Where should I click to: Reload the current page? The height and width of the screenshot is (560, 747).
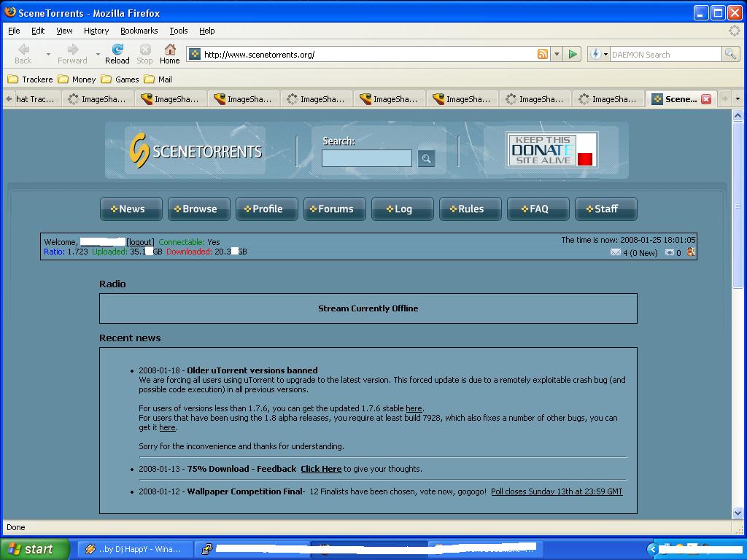(117, 54)
